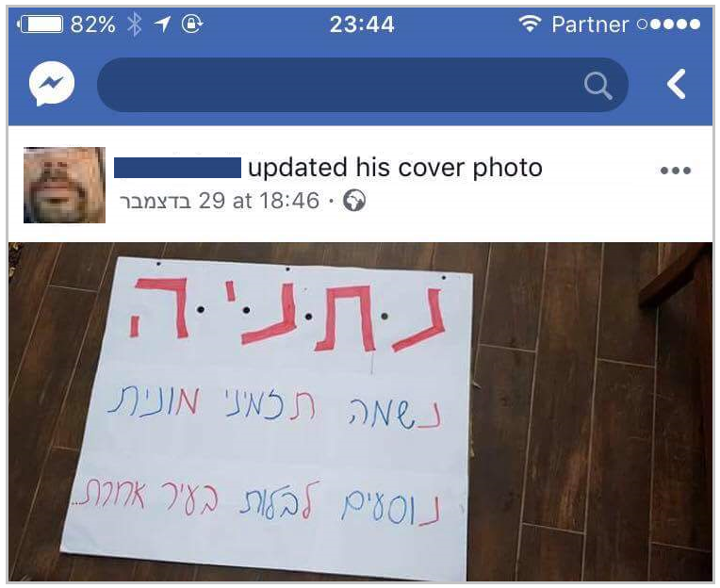This screenshot has height=588, width=720.
Task: Open Messenger from the chat bubble icon
Action: click(52, 84)
